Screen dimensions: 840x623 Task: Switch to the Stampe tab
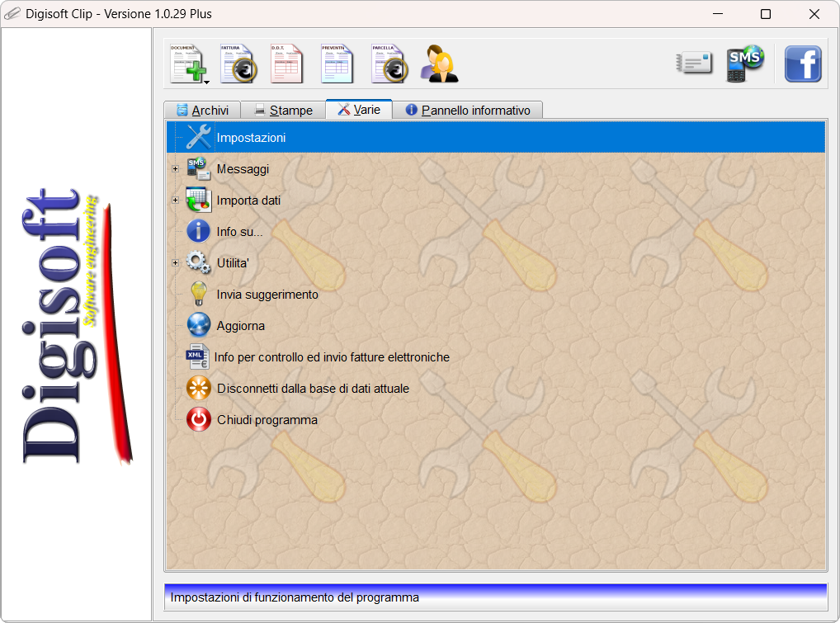(x=283, y=111)
